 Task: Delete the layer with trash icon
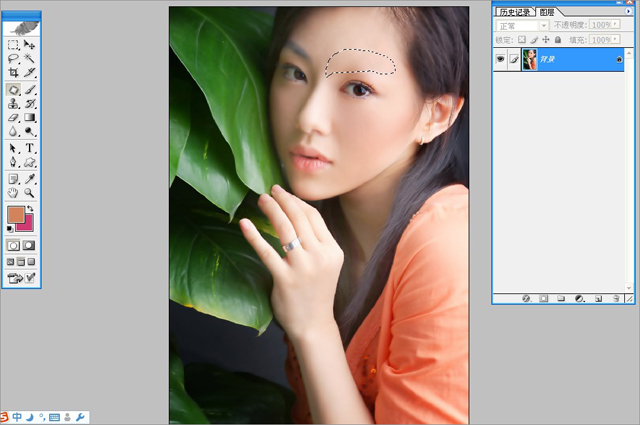[x=616, y=298]
